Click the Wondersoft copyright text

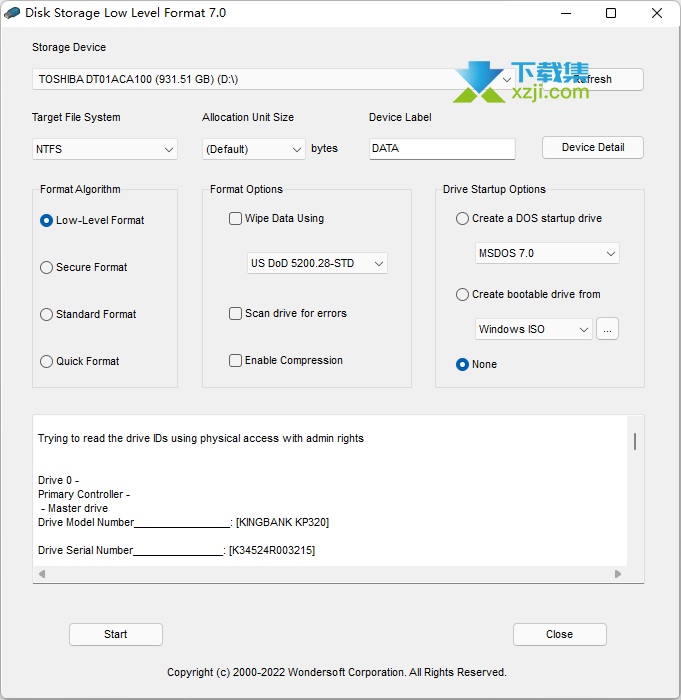click(337, 672)
